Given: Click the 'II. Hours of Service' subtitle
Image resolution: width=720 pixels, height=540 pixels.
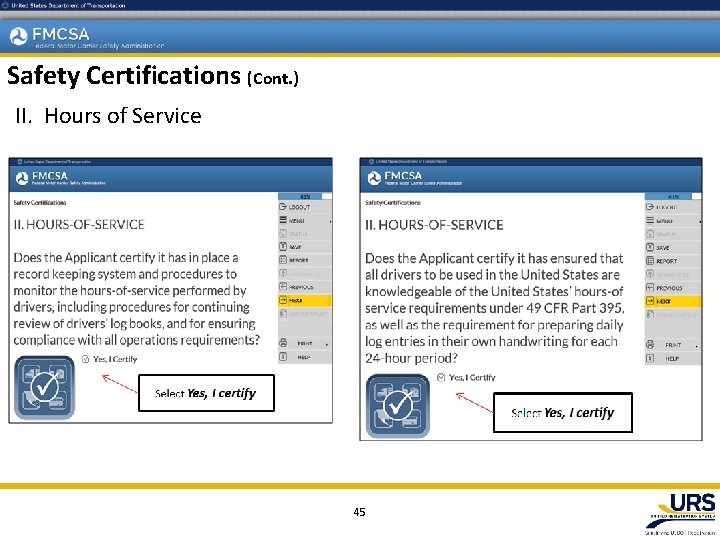Looking at the screenshot, I should pyautogui.click(x=108, y=116).
